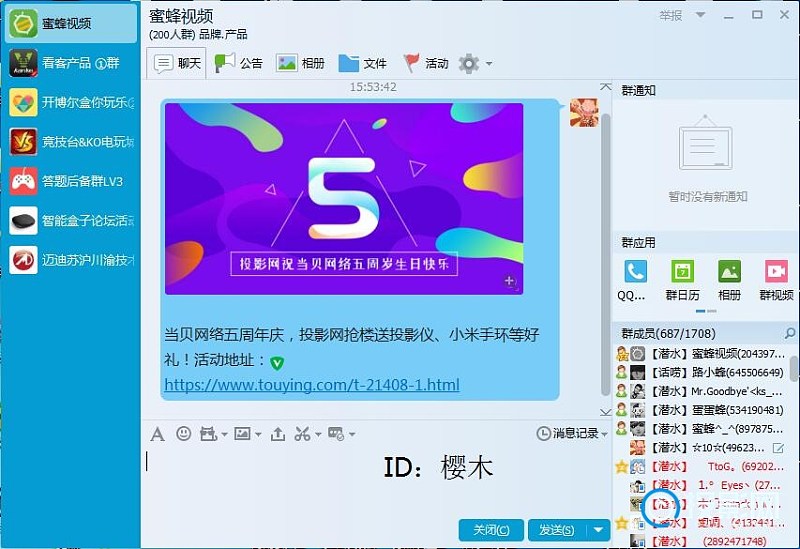This screenshot has height=549, width=800.
Task: Switch to the 聊天 tab
Action: (177, 63)
